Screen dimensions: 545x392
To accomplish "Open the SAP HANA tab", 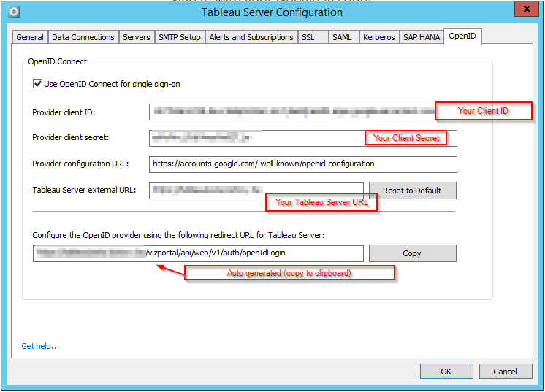I will [422, 37].
